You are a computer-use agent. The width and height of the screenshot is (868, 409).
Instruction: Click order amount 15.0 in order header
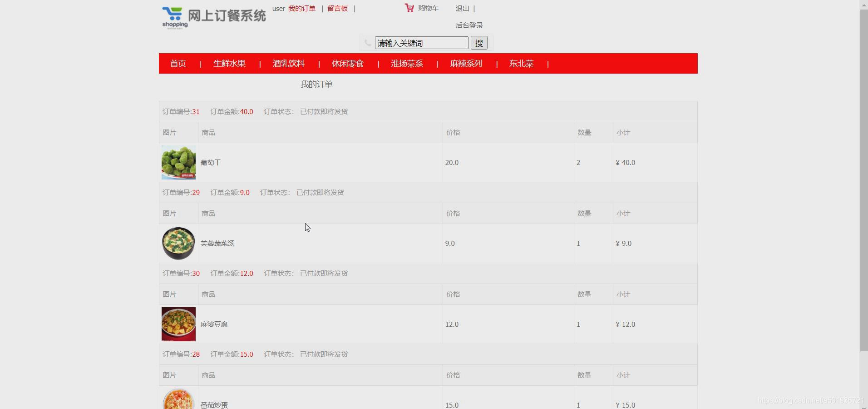(x=247, y=354)
